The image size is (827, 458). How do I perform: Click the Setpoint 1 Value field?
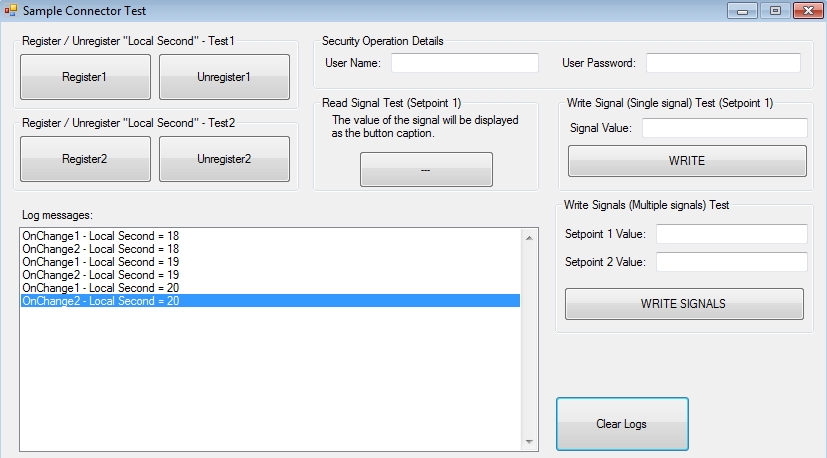[x=731, y=234]
